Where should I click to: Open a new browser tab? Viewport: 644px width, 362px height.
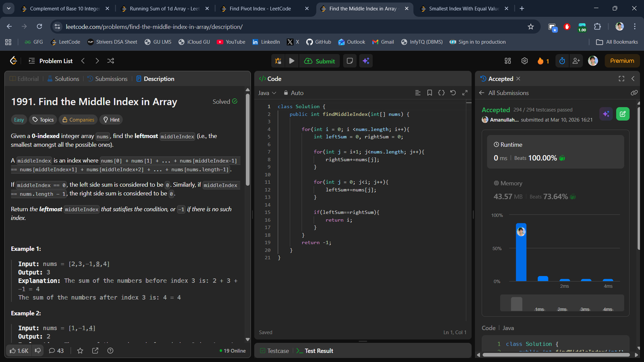click(522, 9)
